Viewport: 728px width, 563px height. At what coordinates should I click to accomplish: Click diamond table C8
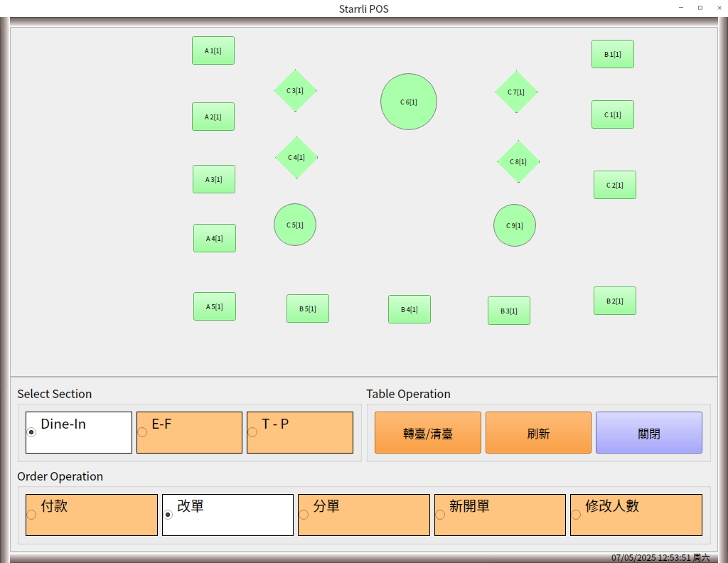pos(518,161)
